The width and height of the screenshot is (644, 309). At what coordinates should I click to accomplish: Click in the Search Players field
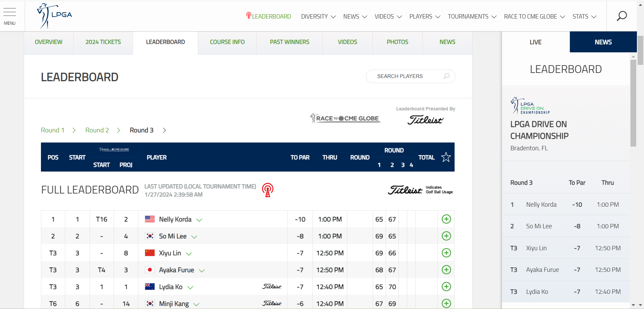pyautogui.click(x=410, y=76)
